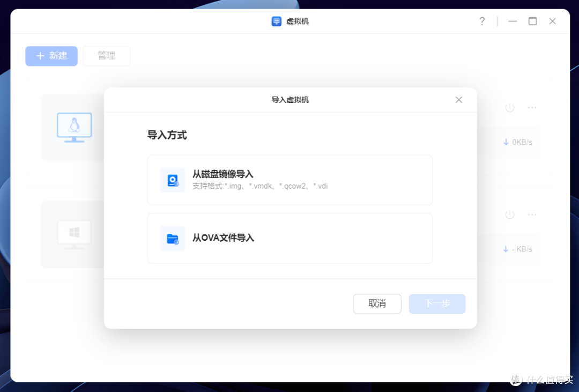Click the Linux virtual machine thumbnail
This screenshot has height=392, width=579.
click(74, 128)
